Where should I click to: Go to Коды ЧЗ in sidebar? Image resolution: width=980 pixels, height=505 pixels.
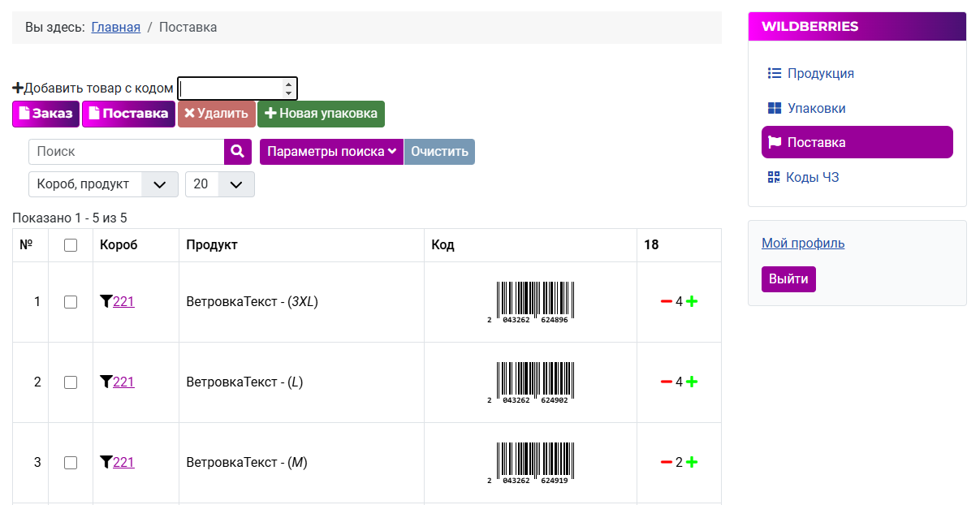point(812,177)
